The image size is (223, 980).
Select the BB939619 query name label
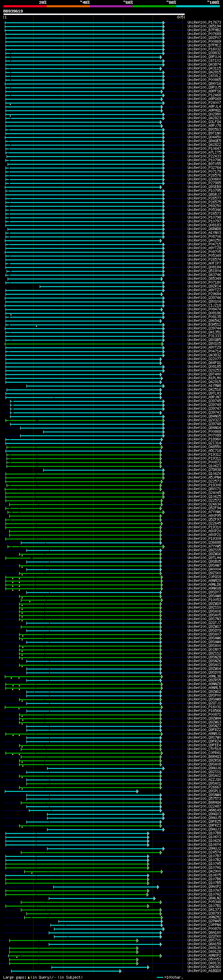point(13,11)
